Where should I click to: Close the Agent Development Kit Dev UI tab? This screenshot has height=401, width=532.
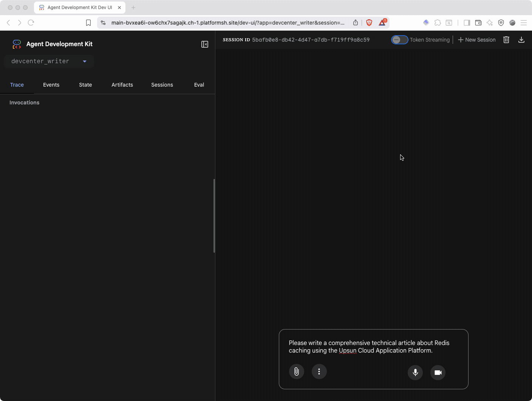coord(119,8)
